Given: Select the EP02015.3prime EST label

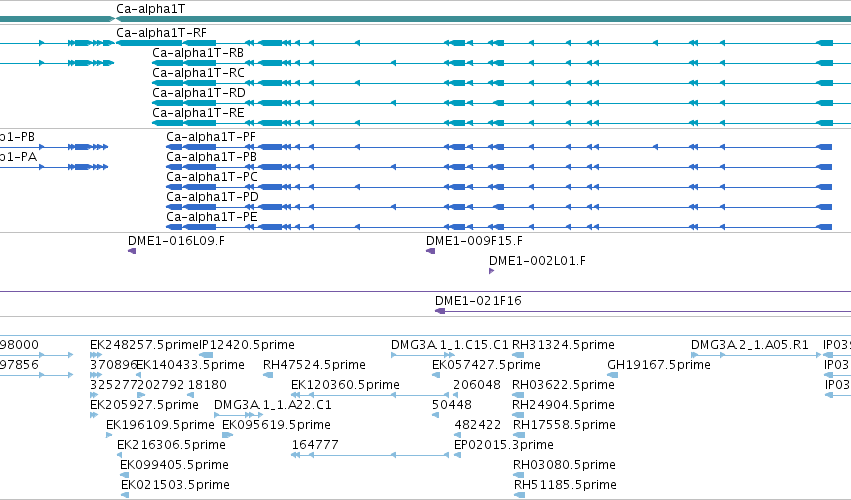Looking at the screenshot, I should pos(504,445).
